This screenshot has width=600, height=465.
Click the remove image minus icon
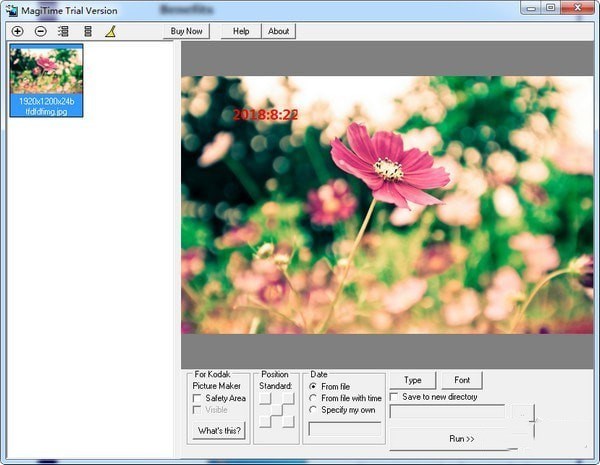tap(41, 31)
